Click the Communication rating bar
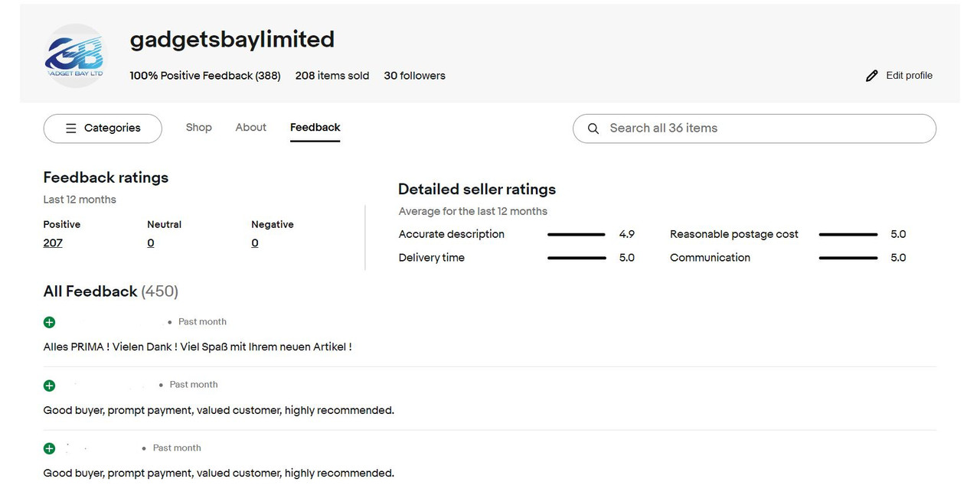 click(848, 258)
